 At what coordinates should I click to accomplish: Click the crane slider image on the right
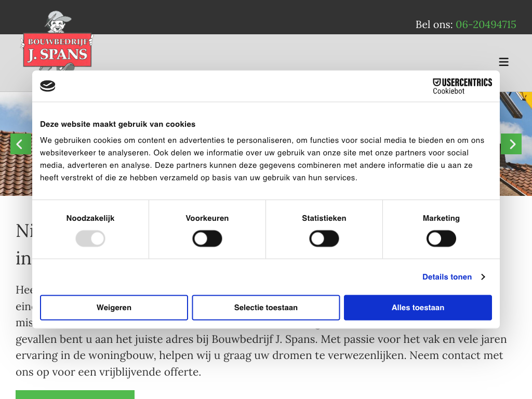[515, 114]
